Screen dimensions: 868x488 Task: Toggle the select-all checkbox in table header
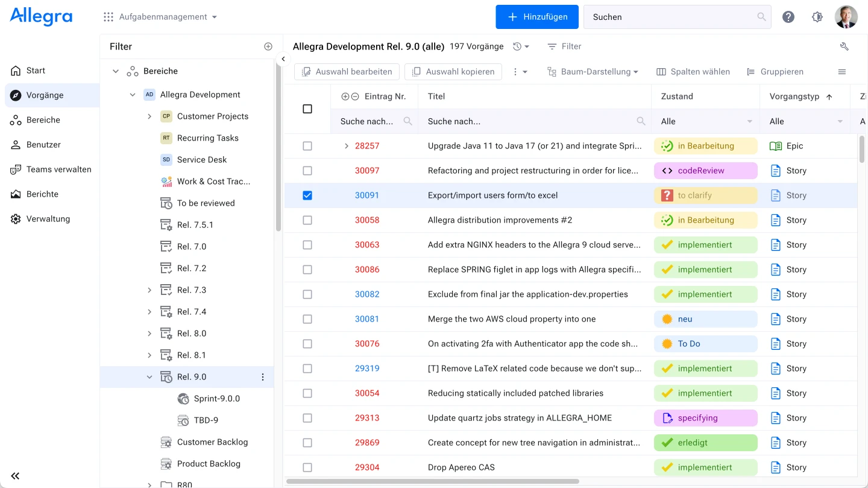pyautogui.click(x=307, y=109)
